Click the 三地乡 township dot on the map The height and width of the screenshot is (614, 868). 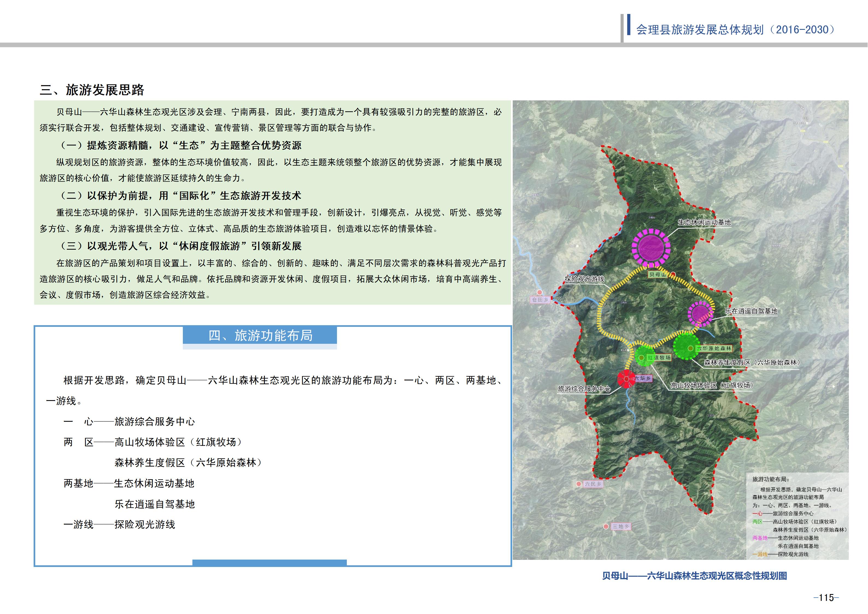coord(606,526)
